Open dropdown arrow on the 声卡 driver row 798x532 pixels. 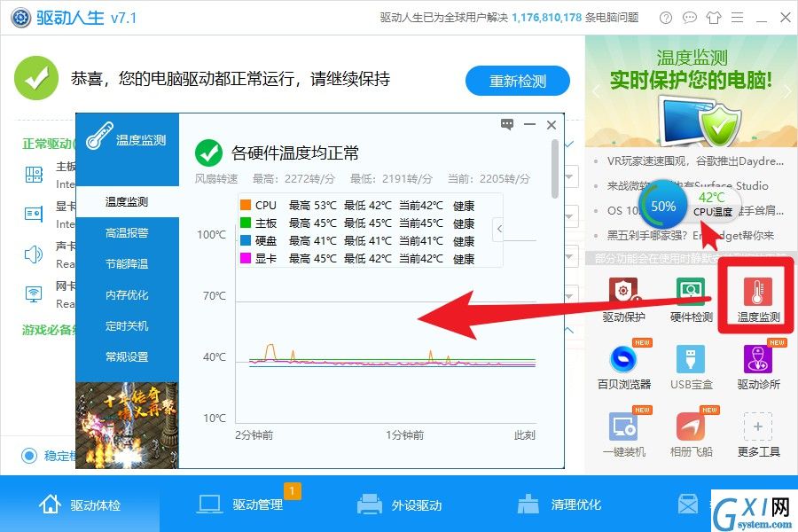(x=569, y=256)
